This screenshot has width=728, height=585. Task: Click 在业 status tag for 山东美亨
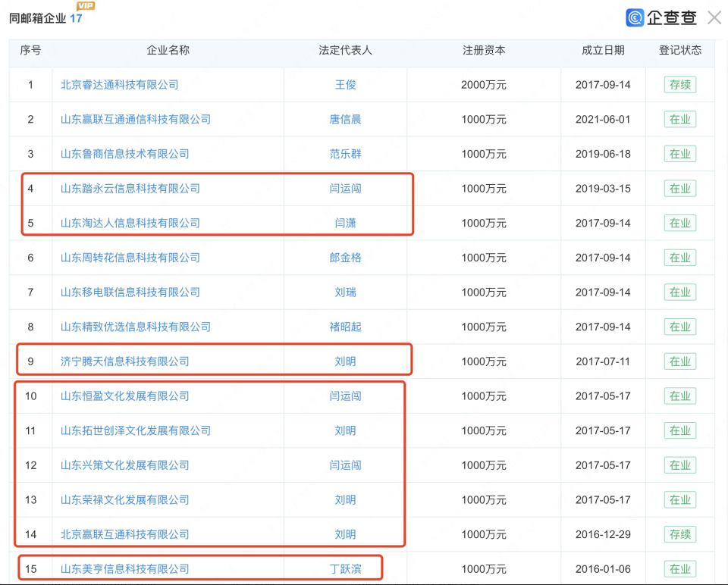click(680, 569)
